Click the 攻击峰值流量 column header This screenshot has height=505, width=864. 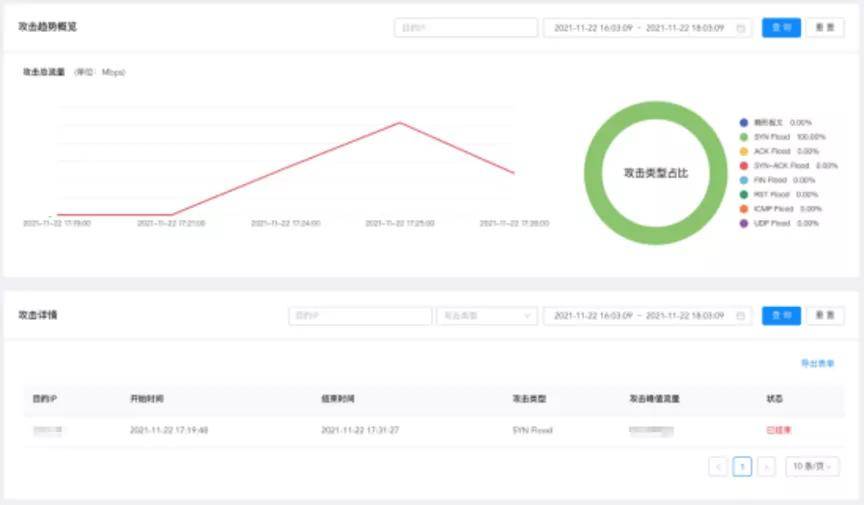tap(654, 399)
